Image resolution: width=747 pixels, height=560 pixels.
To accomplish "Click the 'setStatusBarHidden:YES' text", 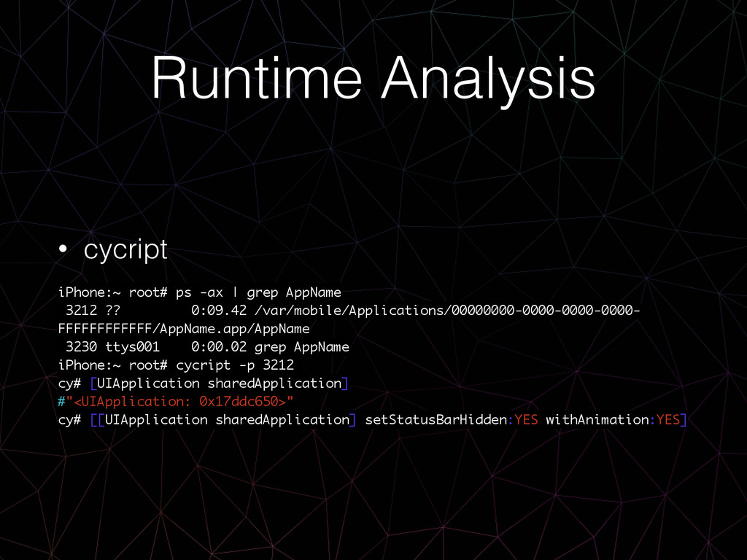I will coord(452,419).
